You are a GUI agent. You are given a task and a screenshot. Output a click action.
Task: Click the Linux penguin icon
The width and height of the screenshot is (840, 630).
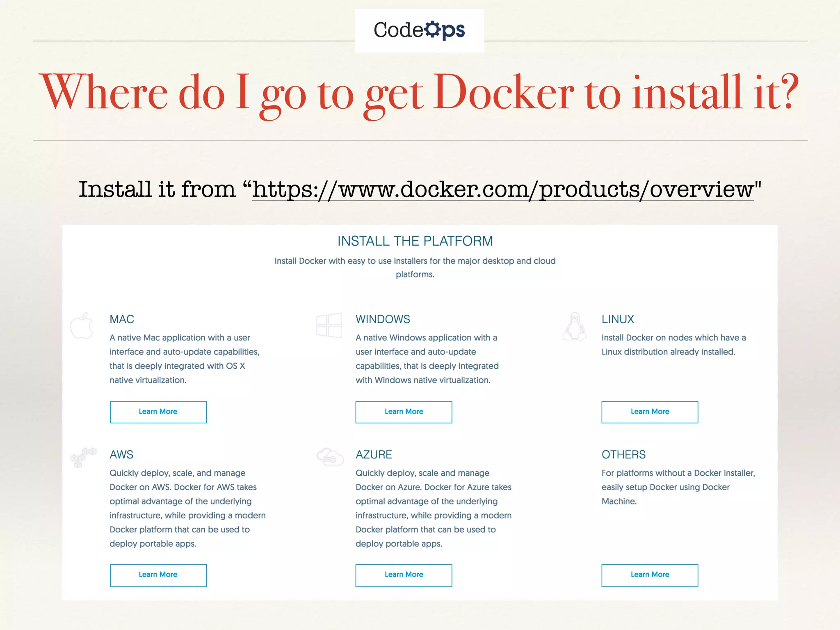(x=575, y=326)
